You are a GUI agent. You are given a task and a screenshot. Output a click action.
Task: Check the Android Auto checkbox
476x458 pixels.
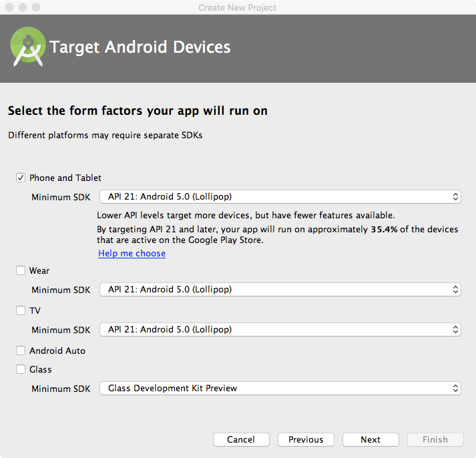click(21, 351)
